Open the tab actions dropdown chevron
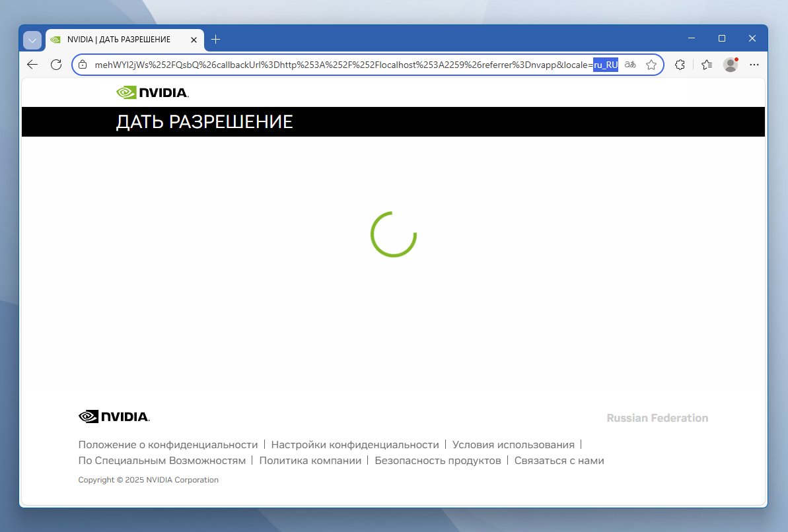This screenshot has height=532, width=788. tap(32, 40)
